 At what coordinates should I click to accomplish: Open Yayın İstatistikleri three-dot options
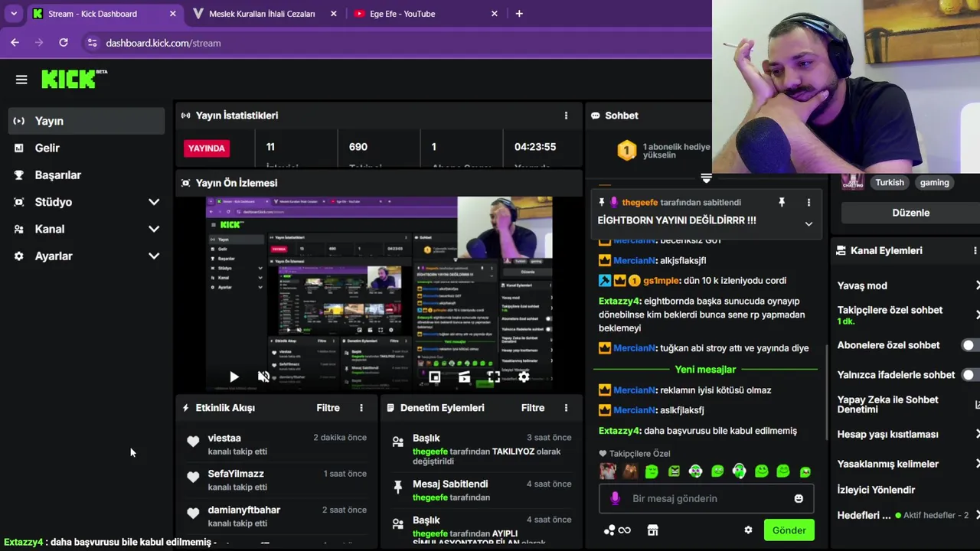pyautogui.click(x=566, y=116)
